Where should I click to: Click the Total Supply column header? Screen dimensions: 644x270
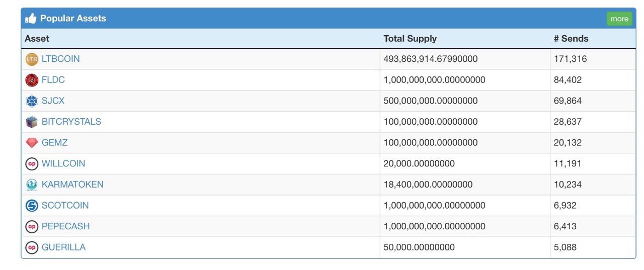[x=410, y=39]
